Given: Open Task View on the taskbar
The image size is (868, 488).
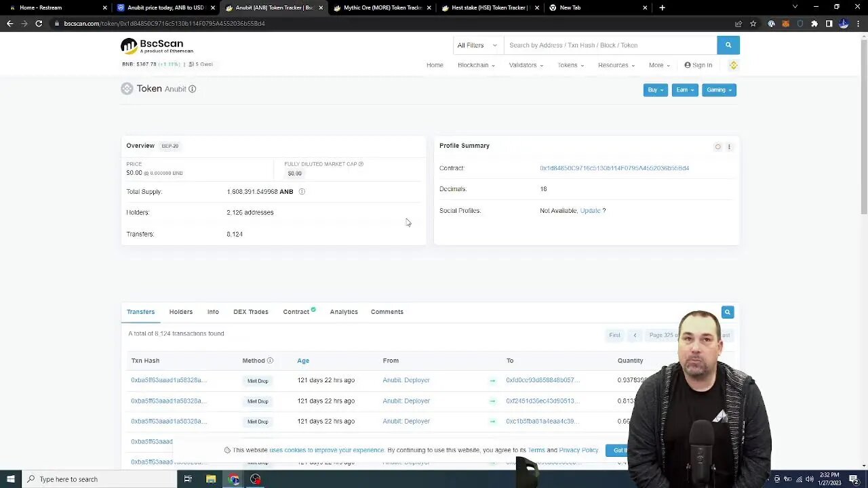Looking at the screenshot, I should click(x=188, y=479).
